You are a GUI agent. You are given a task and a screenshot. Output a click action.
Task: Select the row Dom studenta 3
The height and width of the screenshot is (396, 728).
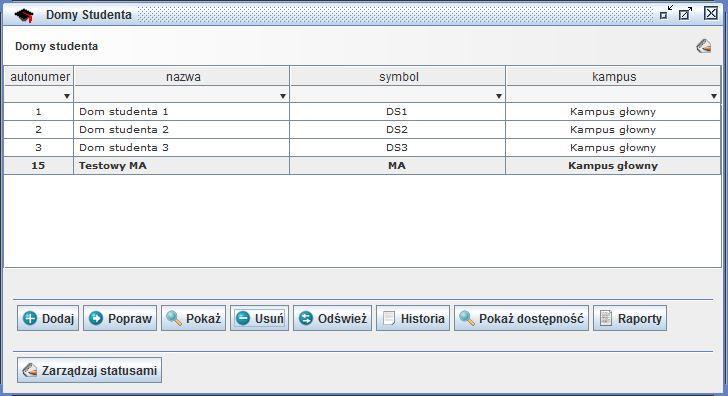[362, 148]
